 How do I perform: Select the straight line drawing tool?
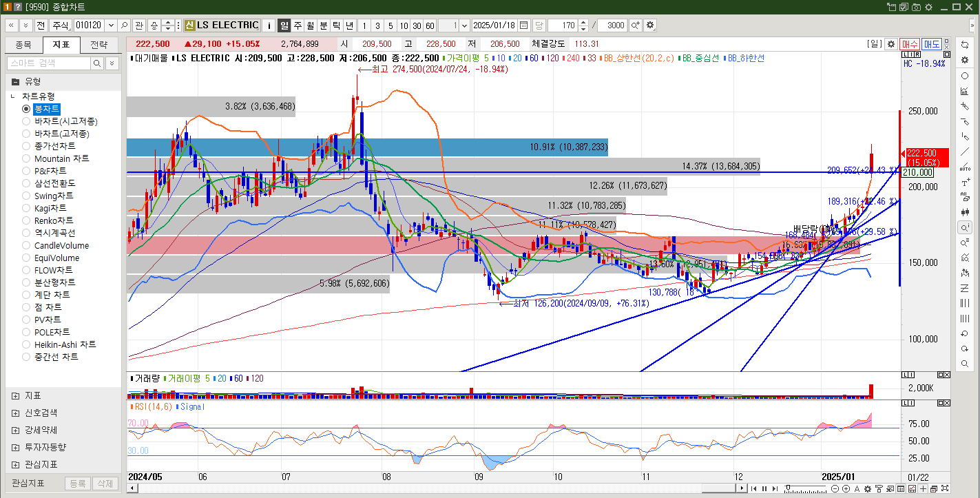(x=965, y=152)
